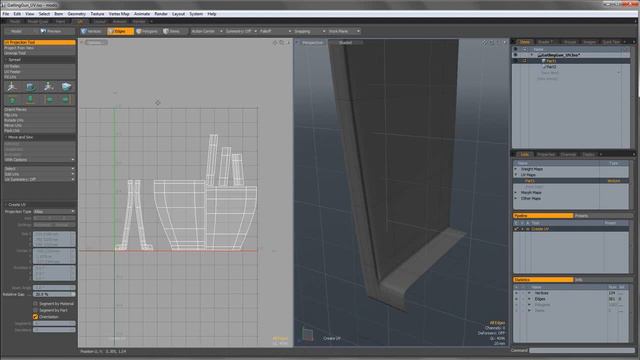Switch to the Channels tab
Image resolution: width=640 pixels, height=360 pixels.
[568, 154]
